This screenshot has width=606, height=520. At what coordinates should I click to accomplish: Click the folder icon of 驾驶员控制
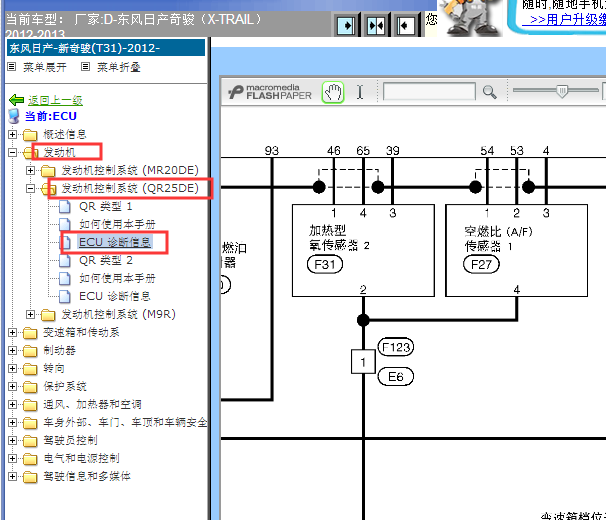click(30, 441)
